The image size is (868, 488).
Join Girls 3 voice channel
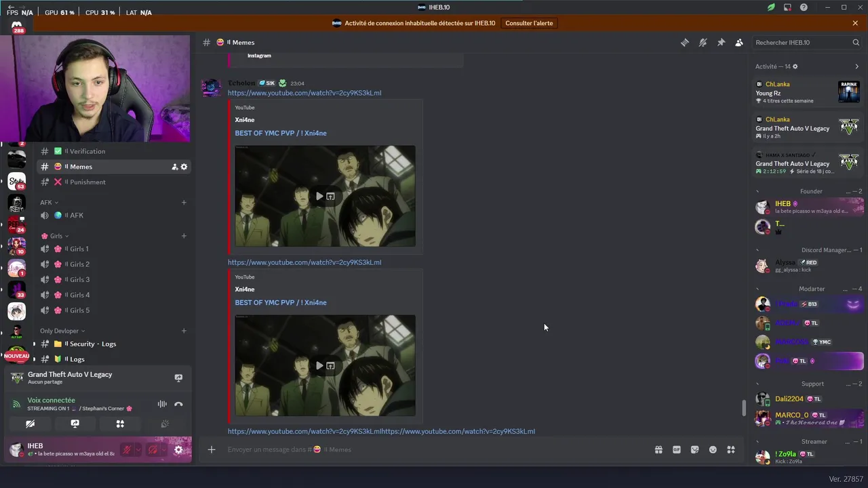click(x=113, y=279)
